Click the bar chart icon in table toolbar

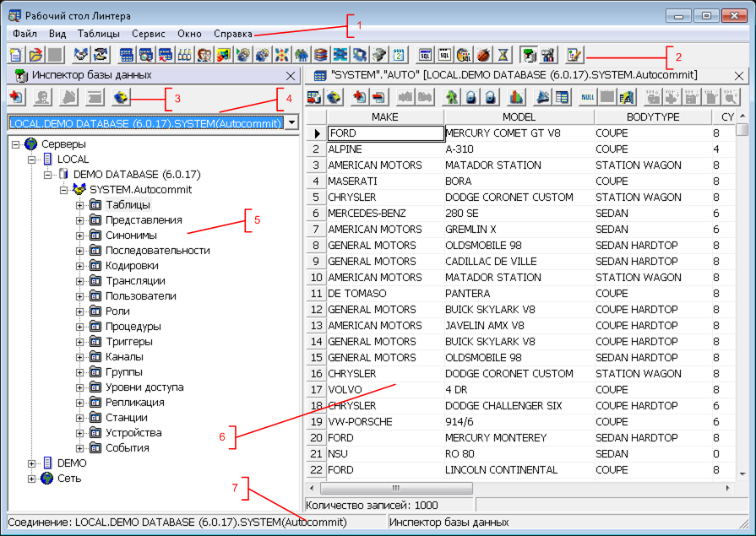(x=516, y=97)
